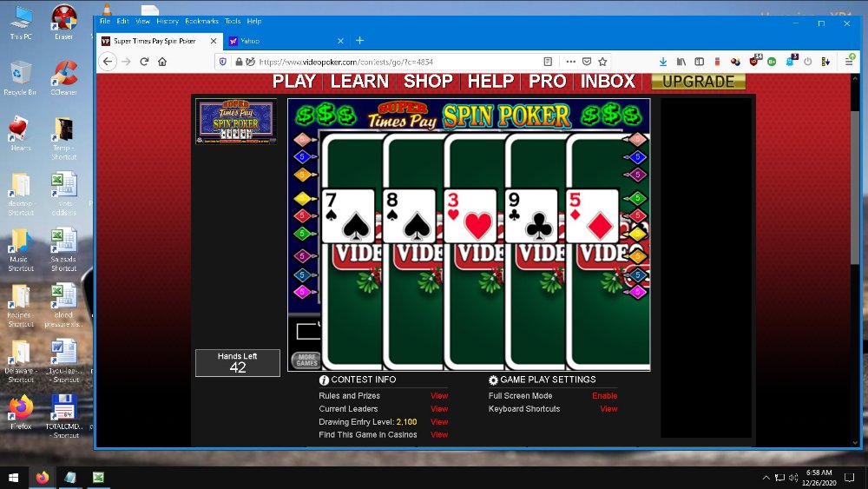Screen dimensions: 868x489
Task: Enable Full Screen Mode
Action: coord(604,396)
